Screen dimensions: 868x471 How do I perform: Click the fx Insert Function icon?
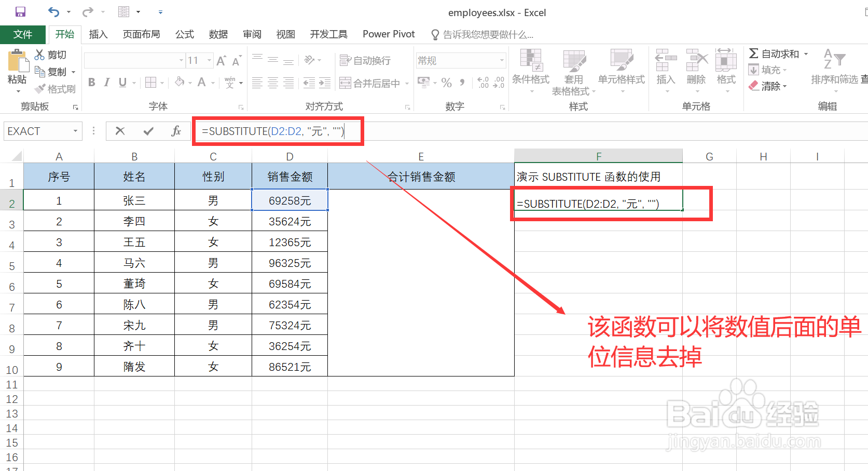pos(176,131)
